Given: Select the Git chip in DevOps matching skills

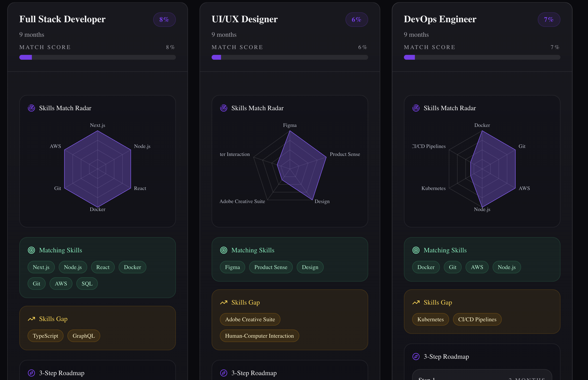Looking at the screenshot, I should coord(453,267).
